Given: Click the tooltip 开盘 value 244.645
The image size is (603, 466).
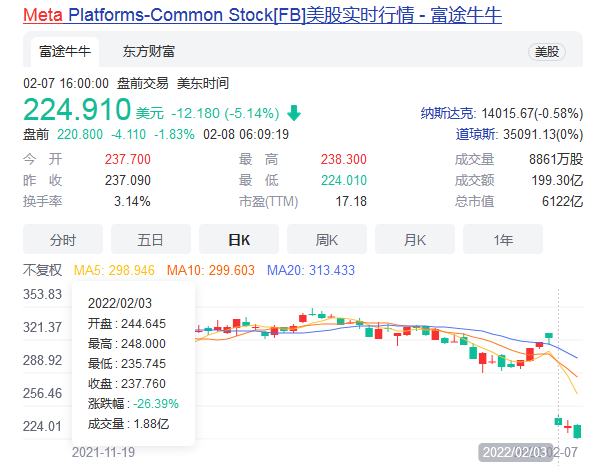Looking at the screenshot, I should [143, 324].
